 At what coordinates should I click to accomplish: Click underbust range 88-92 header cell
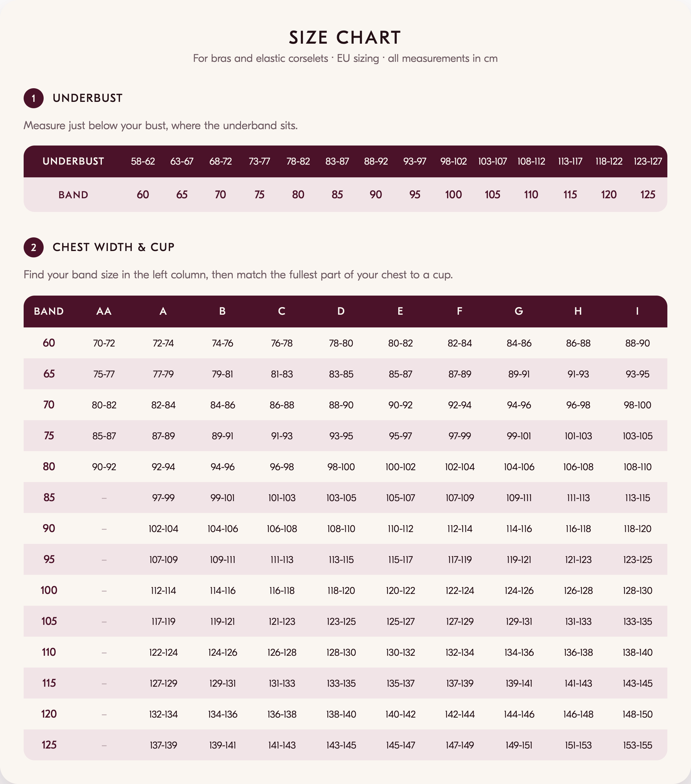[376, 161]
